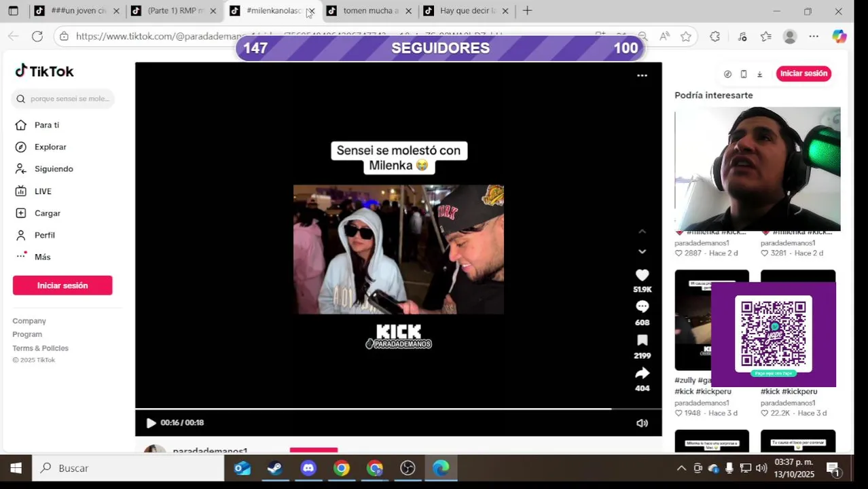This screenshot has width=868, height=489.
Task: Open the 'Tu causa el loco' video thumbnail
Action: click(x=798, y=441)
